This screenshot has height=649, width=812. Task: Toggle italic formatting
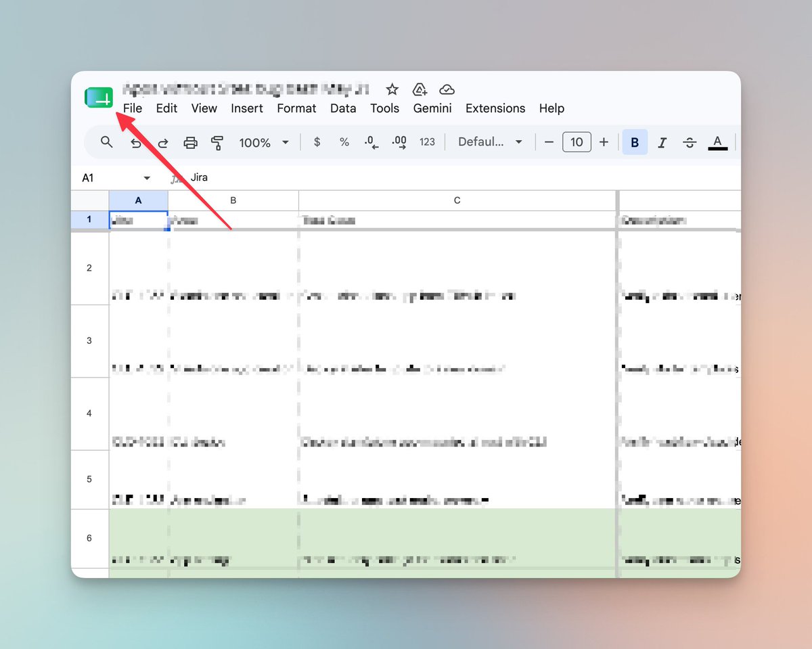click(662, 143)
